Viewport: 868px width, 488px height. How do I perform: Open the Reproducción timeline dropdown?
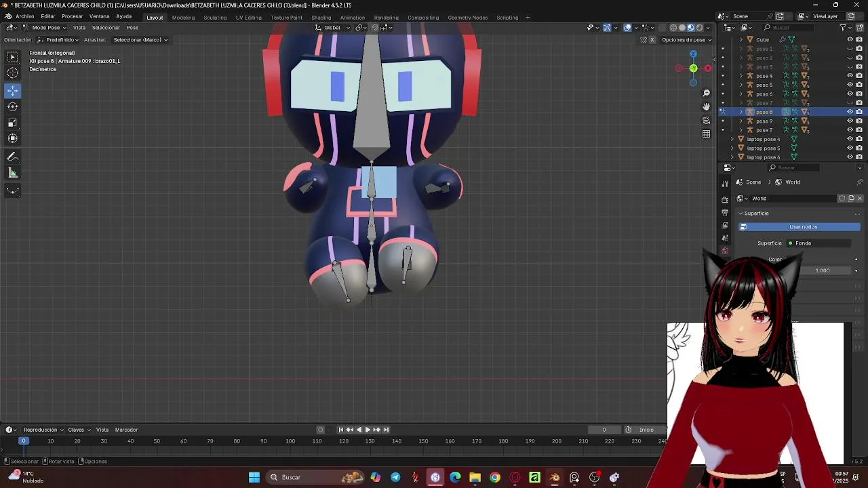pyautogui.click(x=43, y=430)
